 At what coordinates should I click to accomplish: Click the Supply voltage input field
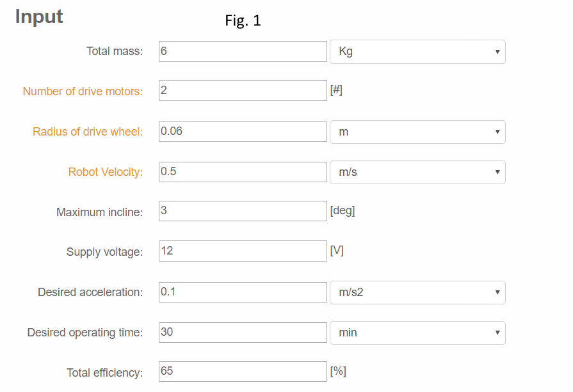243,251
